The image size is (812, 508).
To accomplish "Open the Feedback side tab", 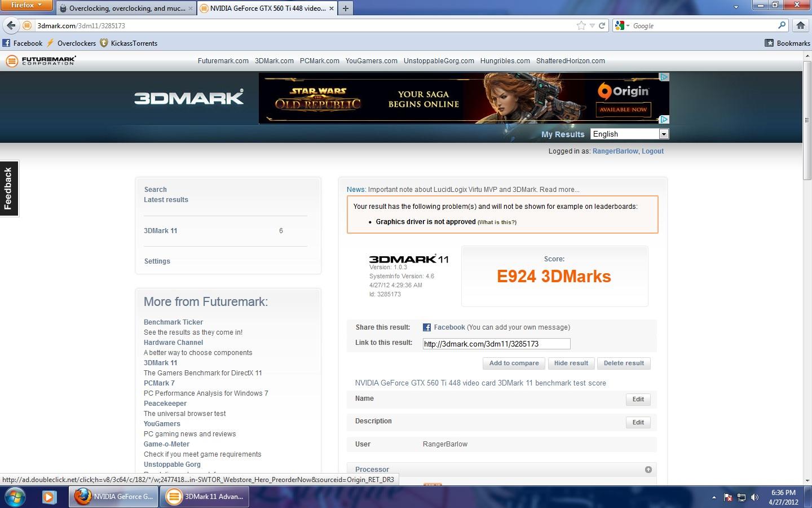I will pos(8,189).
